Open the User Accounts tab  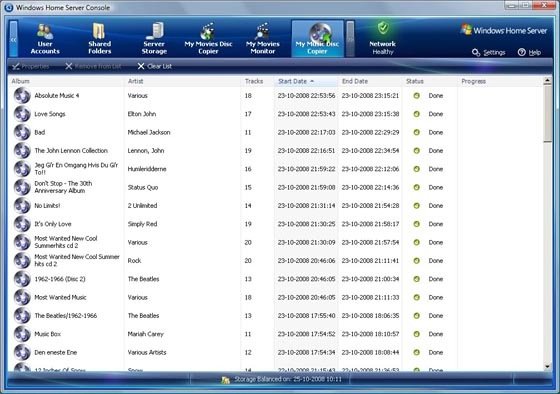(x=45, y=39)
